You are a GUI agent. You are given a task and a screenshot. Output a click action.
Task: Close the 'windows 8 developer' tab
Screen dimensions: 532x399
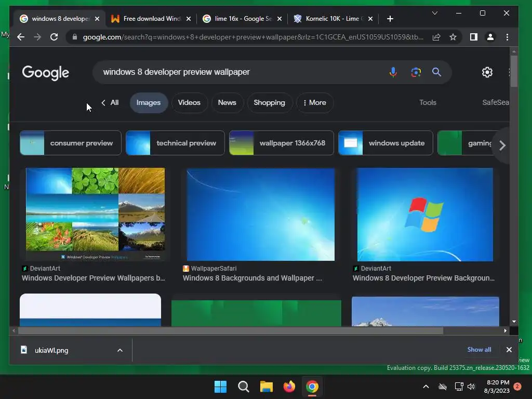(97, 19)
